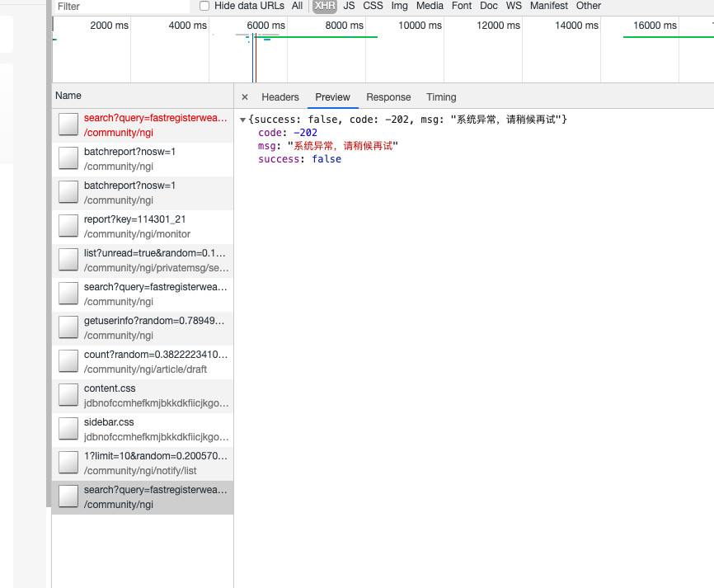The height and width of the screenshot is (588, 714).
Task: Select the Media filter type
Action: (x=430, y=6)
